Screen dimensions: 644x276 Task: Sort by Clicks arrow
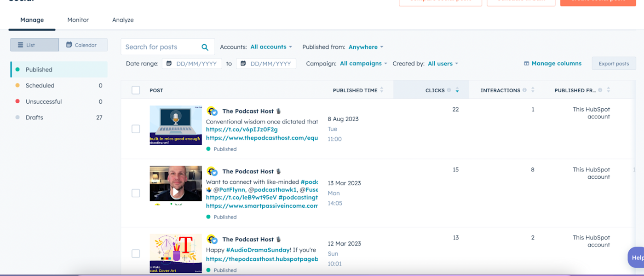pos(457,90)
